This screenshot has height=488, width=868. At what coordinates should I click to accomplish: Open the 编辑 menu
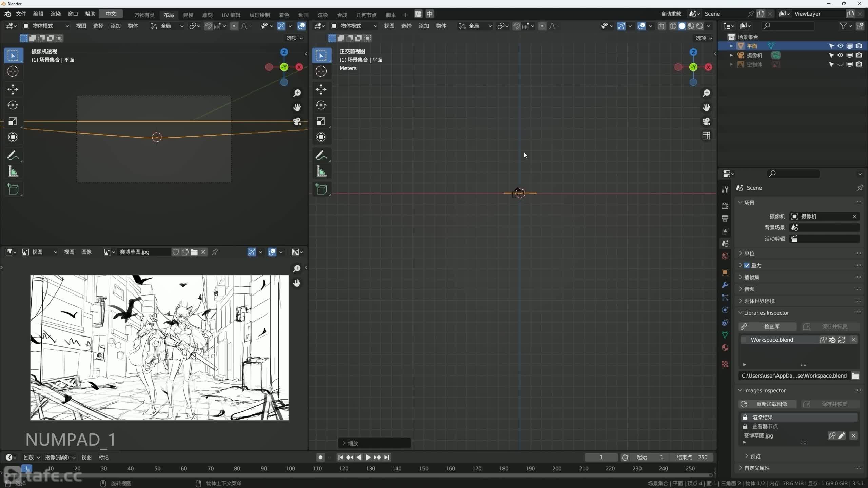pyautogui.click(x=38, y=14)
